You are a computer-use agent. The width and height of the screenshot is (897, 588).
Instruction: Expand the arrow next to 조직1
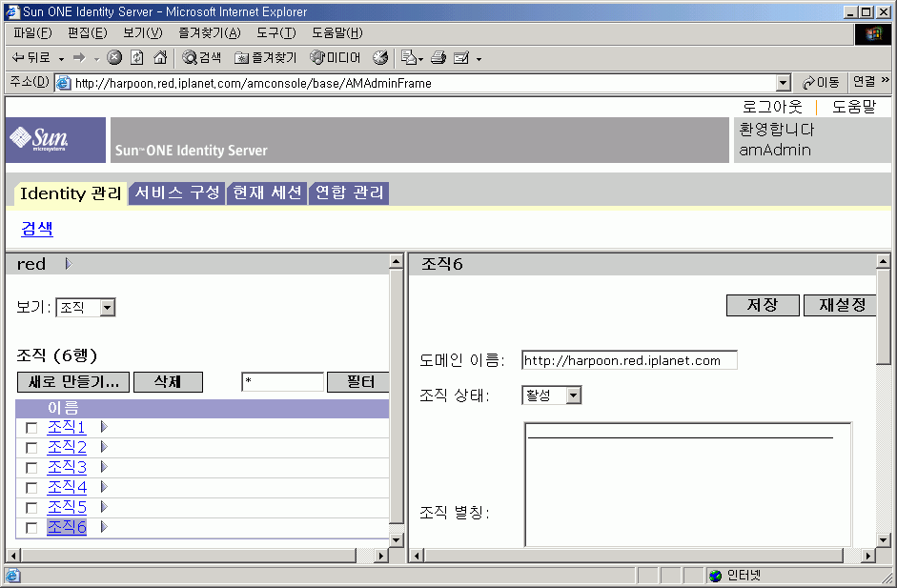click(104, 427)
